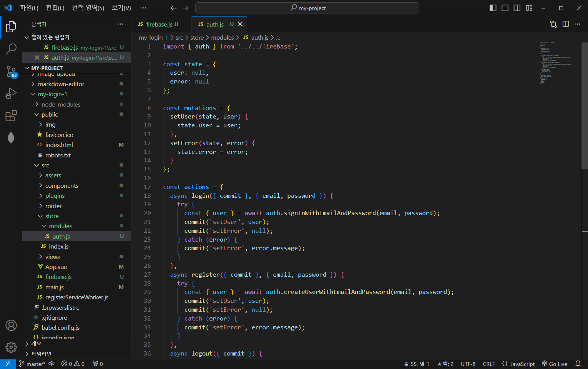Open the Customize Layout icon

click(529, 8)
